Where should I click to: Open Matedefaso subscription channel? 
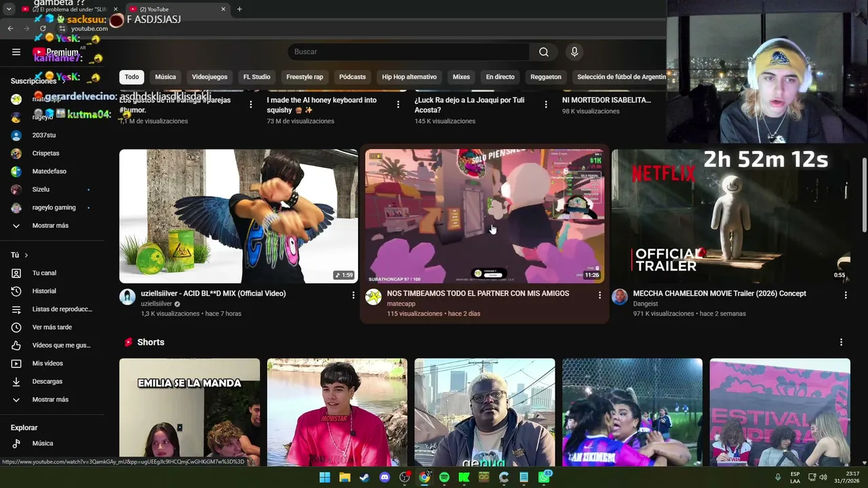coord(54,171)
